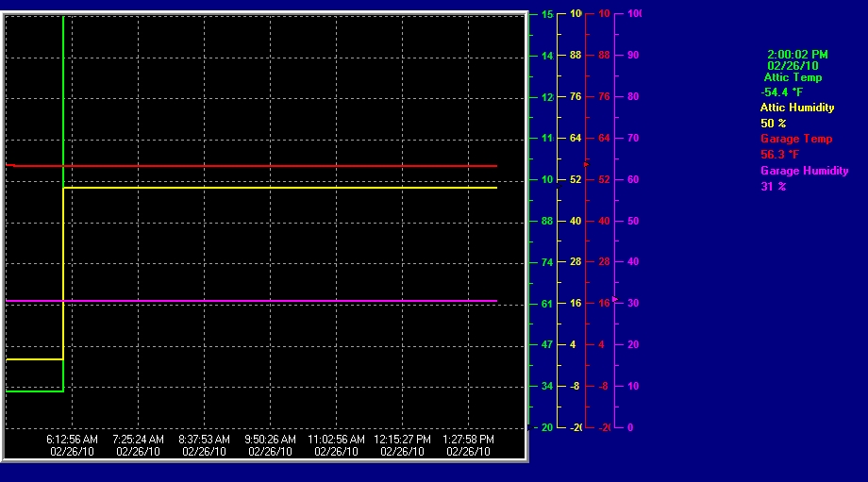
Task: Select the 9:50:26 AM time axis label
Action: point(270,440)
